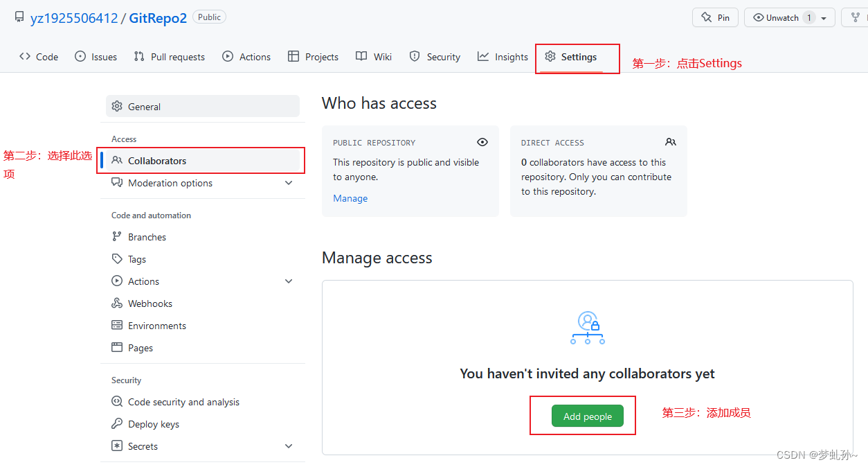
Task: Expand Actions settings in sidebar
Action: pyautogui.click(x=203, y=281)
